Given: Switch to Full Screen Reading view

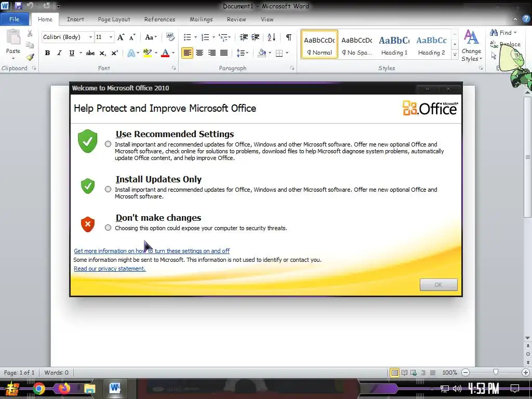Looking at the screenshot, I should [x=404, y=373].
